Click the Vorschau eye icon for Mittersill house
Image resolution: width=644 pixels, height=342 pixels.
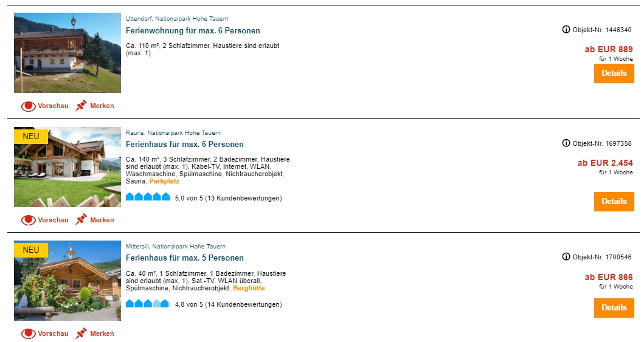point(29,333)
